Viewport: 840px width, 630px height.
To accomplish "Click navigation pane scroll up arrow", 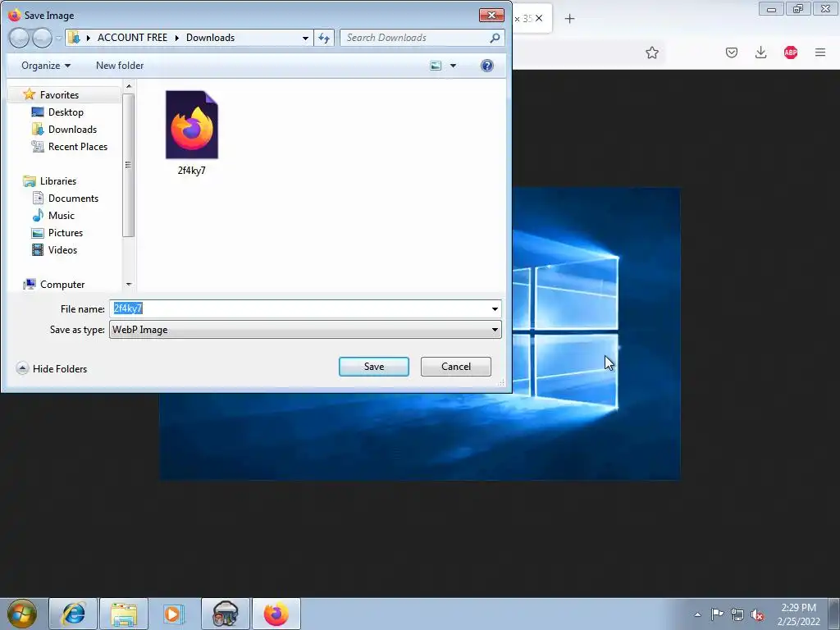I will (x=129, y=85).
